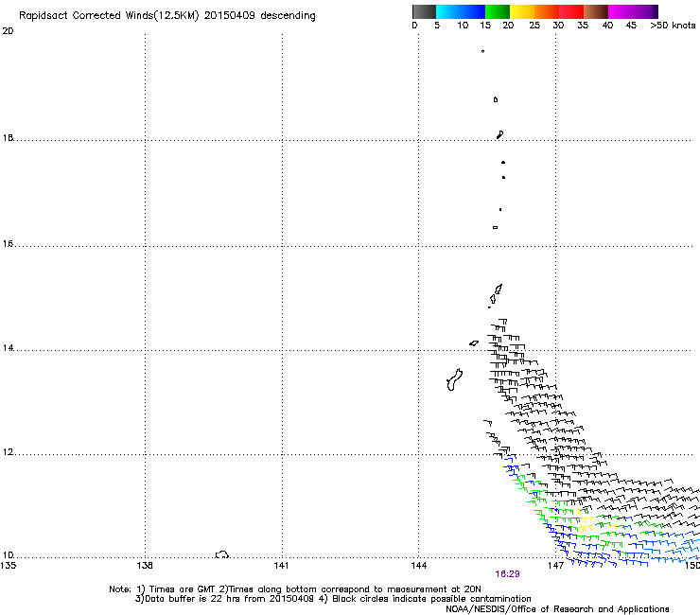700x615 pixels.
Task: Click the 'NOAA/NESDIS/Office of Research and Applications' credit
Action: tap(557, 609)
